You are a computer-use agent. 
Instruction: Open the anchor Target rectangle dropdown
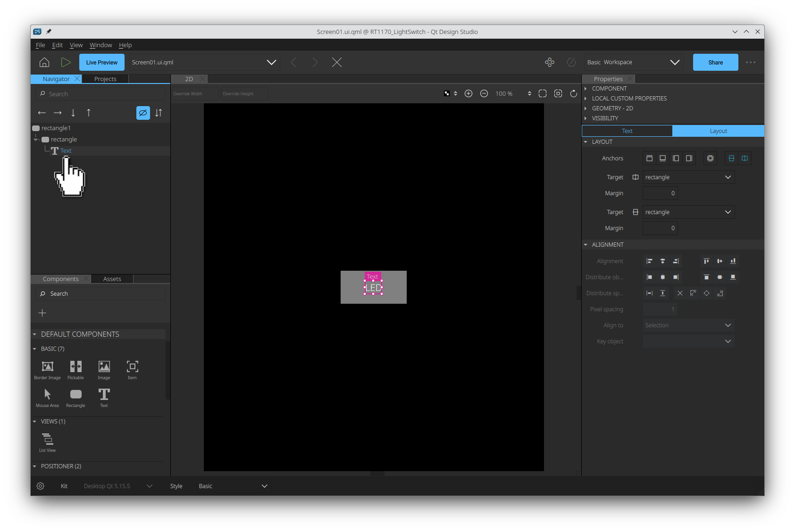point(688,177)
